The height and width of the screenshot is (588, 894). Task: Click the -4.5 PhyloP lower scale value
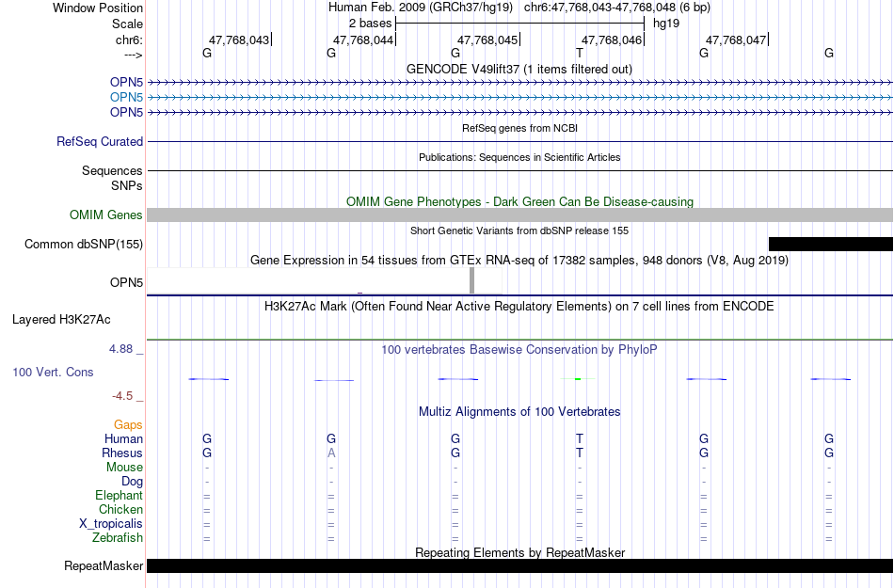(x=122, y=395)
